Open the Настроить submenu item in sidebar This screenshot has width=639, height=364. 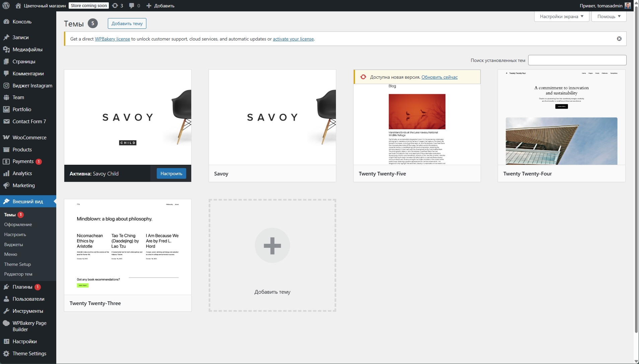point(15,235)
